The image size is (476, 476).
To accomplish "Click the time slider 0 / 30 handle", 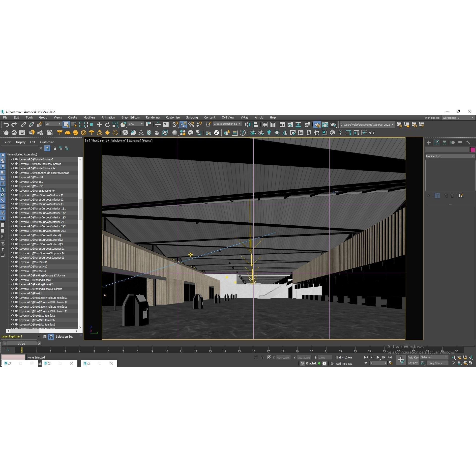I will [22, 344].
